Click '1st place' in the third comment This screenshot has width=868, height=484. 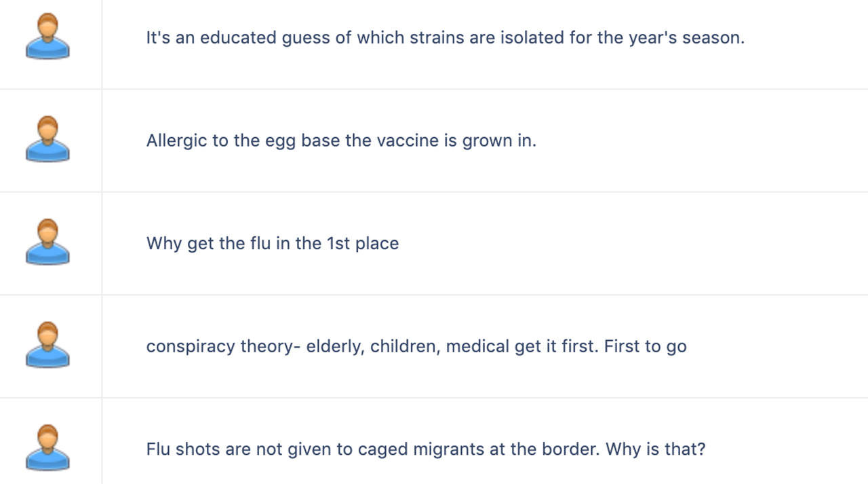tap(363, 244)
